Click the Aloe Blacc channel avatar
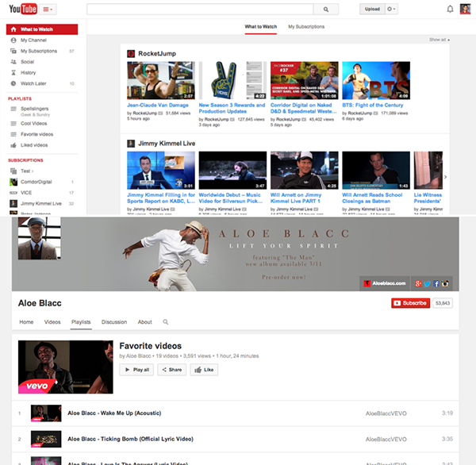 [x=39, y=238]
